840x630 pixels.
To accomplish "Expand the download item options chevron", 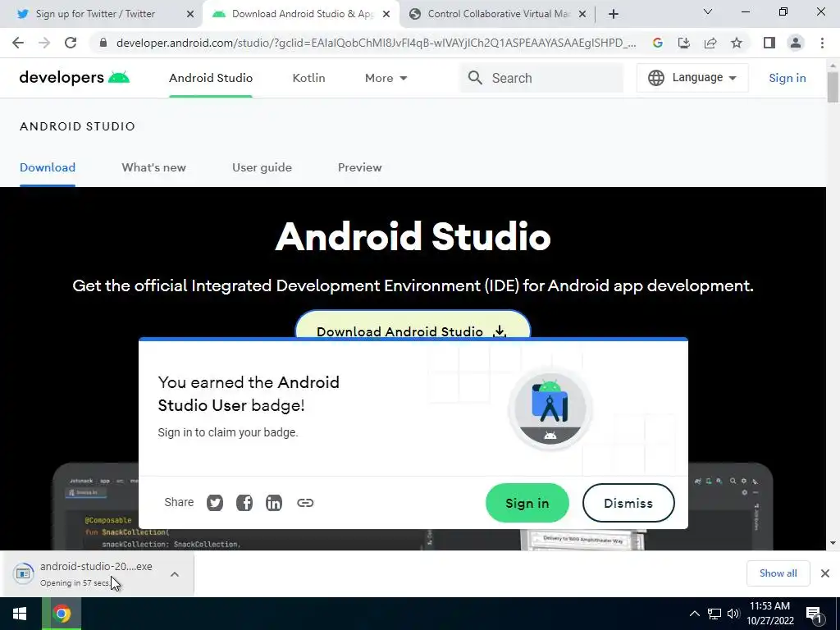I will [x=175, y=574].
